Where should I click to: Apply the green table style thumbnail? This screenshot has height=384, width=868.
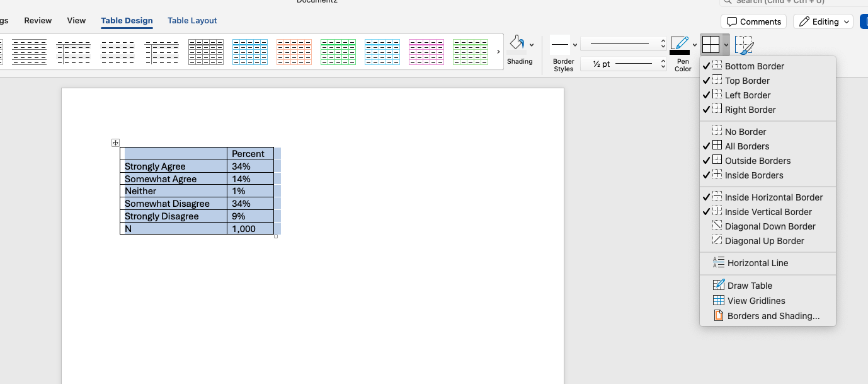click(x=338, y=52)
